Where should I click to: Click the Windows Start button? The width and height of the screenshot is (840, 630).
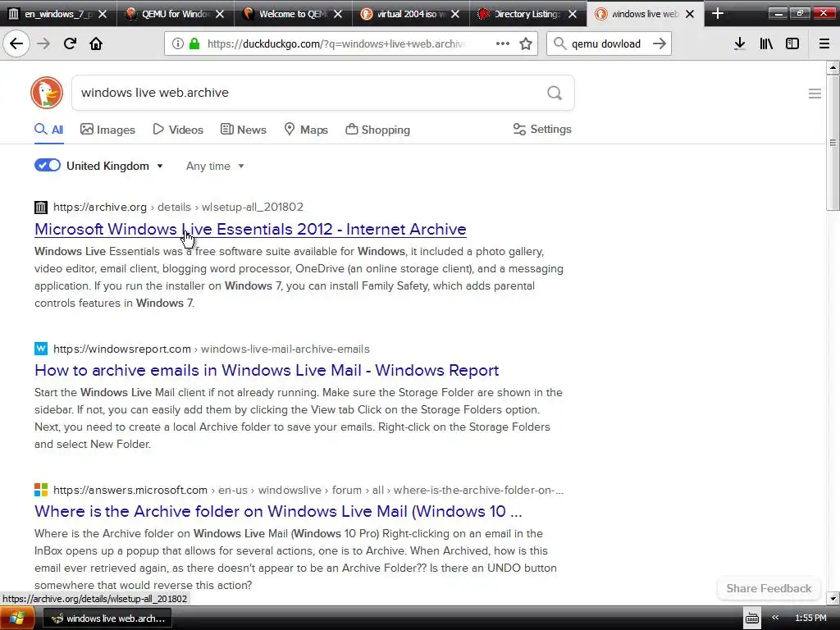point(17,619)
